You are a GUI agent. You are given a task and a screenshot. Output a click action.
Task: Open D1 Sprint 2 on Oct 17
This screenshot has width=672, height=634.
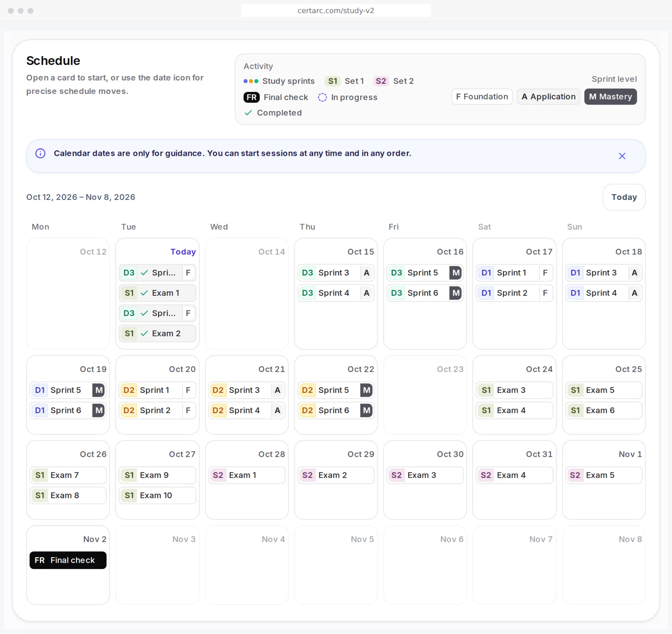(514, 293)
